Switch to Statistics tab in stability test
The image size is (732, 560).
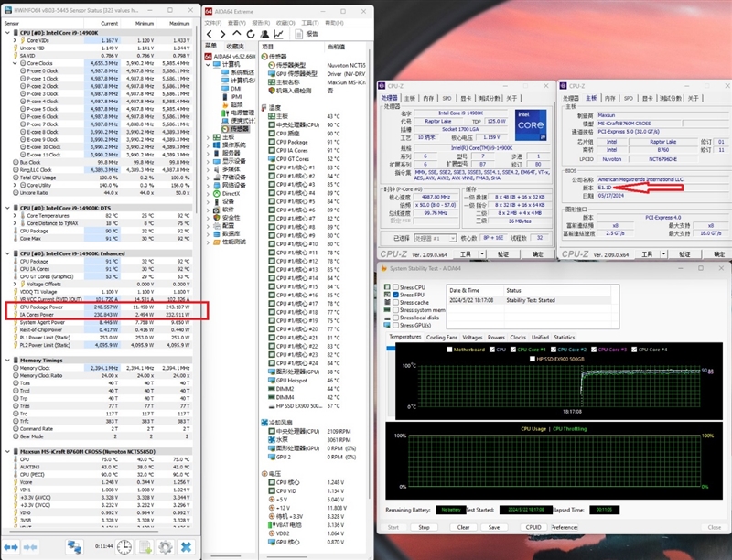click(565, 337)
